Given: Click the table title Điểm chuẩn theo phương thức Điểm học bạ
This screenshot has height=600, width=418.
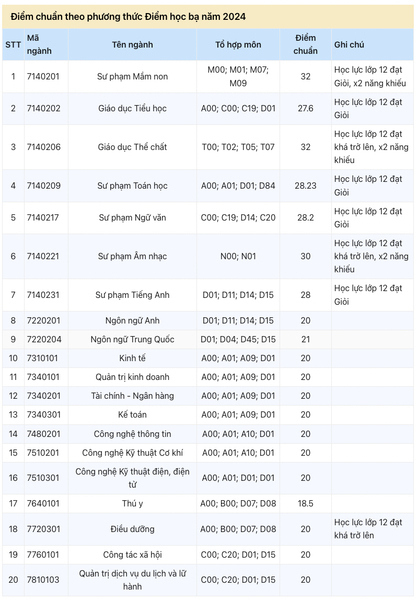Looking at the screenshot, I should (x=128, y=17).
